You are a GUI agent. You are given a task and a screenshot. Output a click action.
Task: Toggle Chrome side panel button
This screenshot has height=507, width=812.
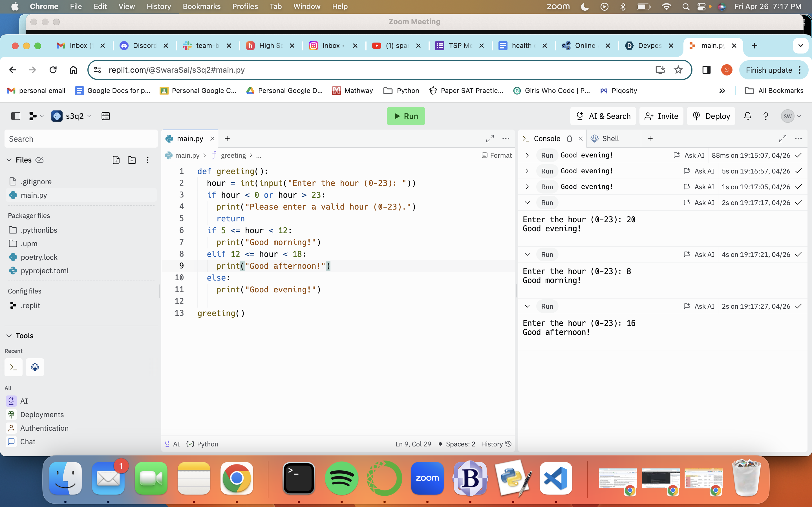pos(706,70)
